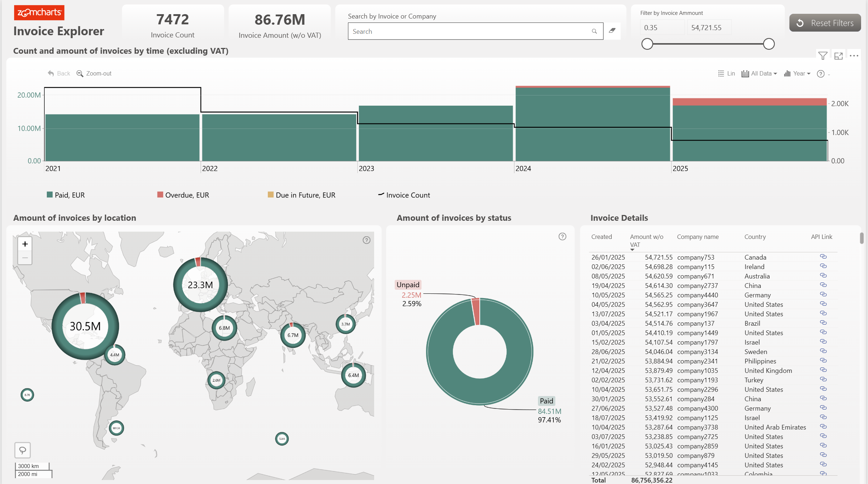Open the filter funnel icon on chart
Viewport: 868px width, 484px height.
(823, 56)
